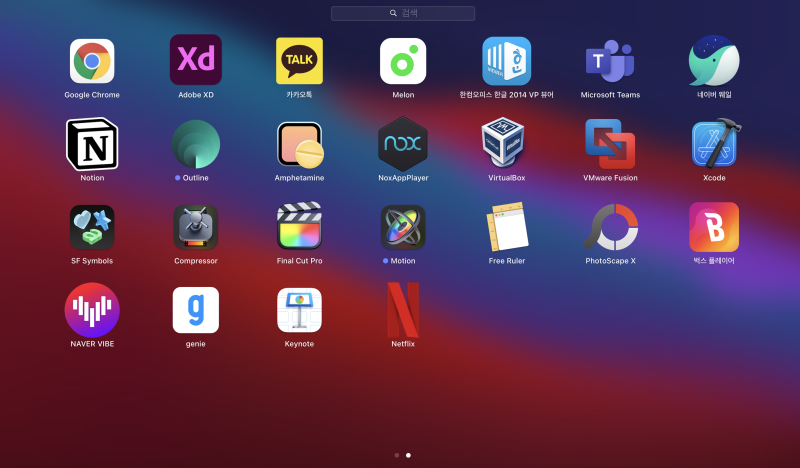Launch VirtualBox
Screen dimensions: 800x468
pos(504,142)
